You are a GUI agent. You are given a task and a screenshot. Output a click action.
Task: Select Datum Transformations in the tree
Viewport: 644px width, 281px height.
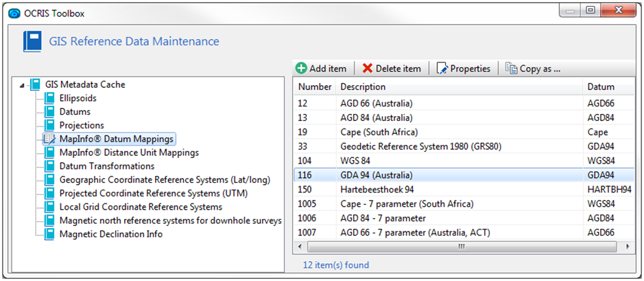tap(107, 166)
